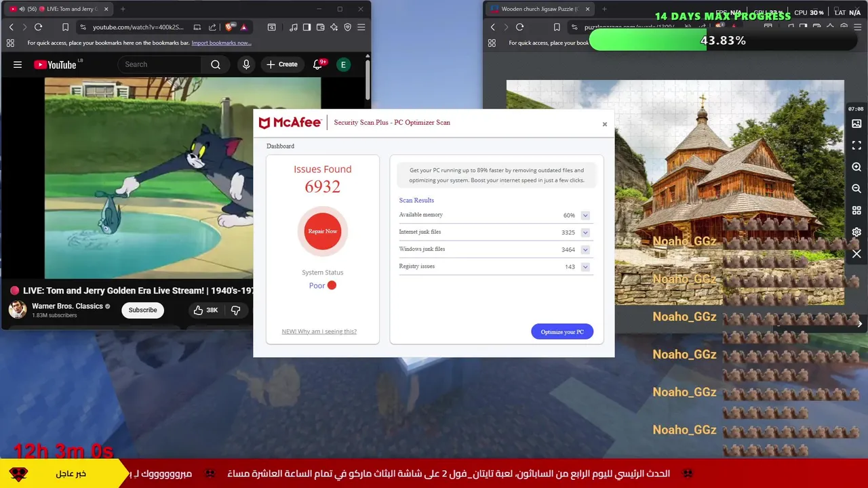Enter fullscreen in the puzzle sidebar
This screenshot has width=868, height=488.
(x=856, y=146)
